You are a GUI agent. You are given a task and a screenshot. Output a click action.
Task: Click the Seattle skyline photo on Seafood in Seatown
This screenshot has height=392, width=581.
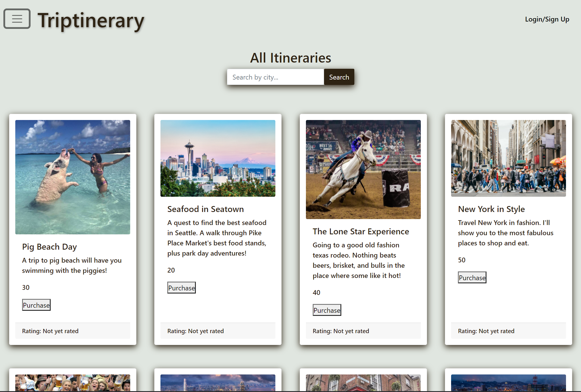(x=218, y=158)
